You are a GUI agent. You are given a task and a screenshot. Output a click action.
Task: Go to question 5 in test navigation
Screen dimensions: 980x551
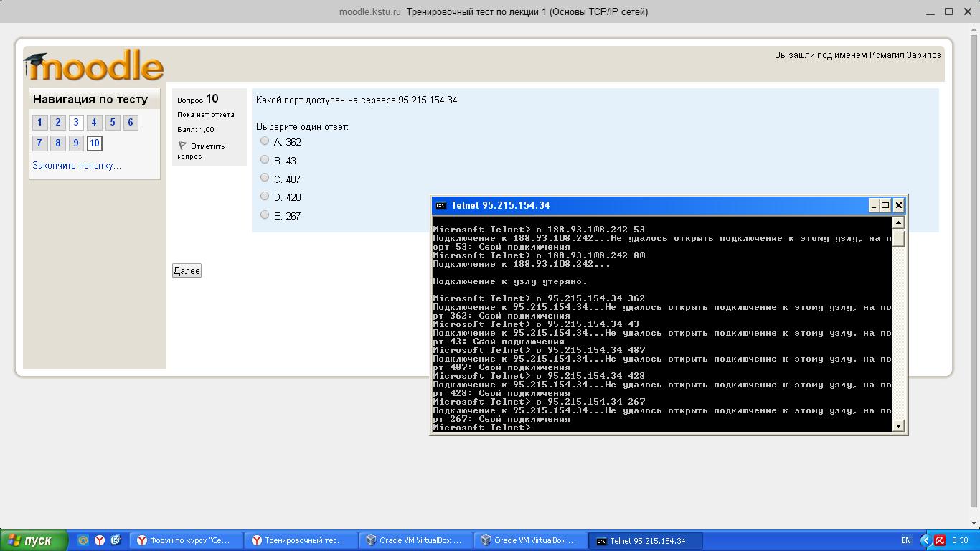click(x=113, y=123)
